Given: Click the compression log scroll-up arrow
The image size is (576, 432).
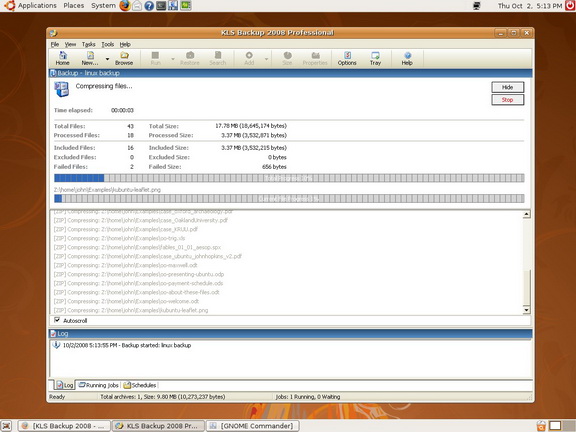Looking at the screenshot, I should click(x=526, y=214).
